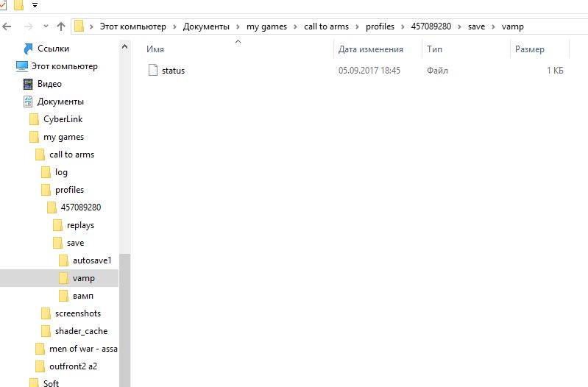Sort by the "Размер" column header

(x=530, y=49)
